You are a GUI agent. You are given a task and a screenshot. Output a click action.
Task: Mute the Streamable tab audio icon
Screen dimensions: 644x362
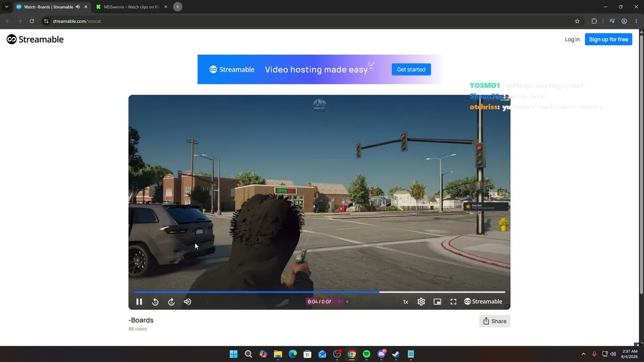point(77,7)
